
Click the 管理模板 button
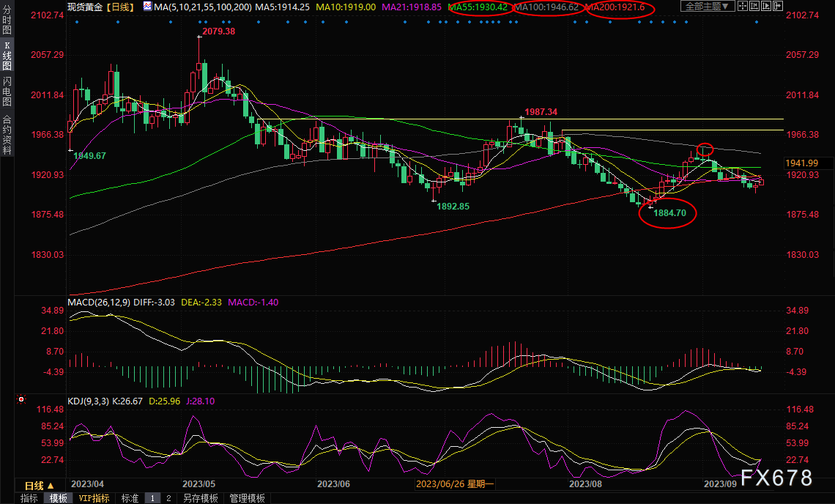pos(247,498)
